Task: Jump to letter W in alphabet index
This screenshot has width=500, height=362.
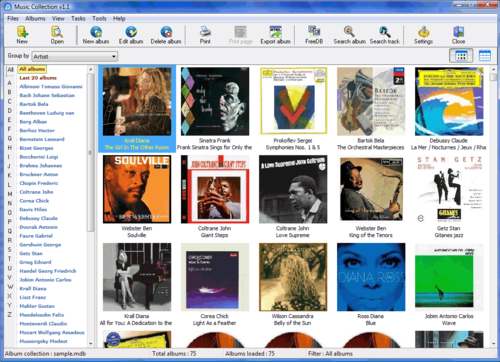Action: click(10, 287)
